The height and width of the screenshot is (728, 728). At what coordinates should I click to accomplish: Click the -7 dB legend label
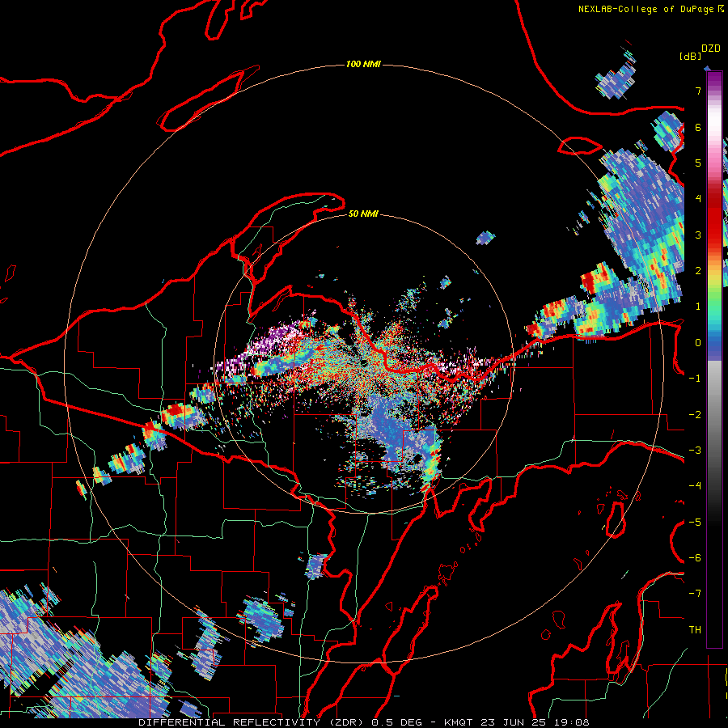pyautogui.click(x=695, y=594)
